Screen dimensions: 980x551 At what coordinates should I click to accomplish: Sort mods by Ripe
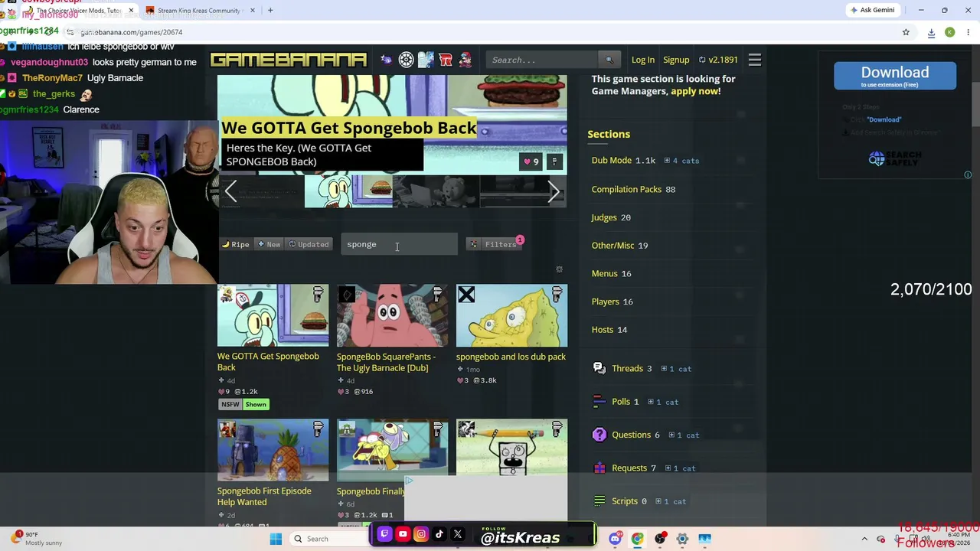(236, 244)
